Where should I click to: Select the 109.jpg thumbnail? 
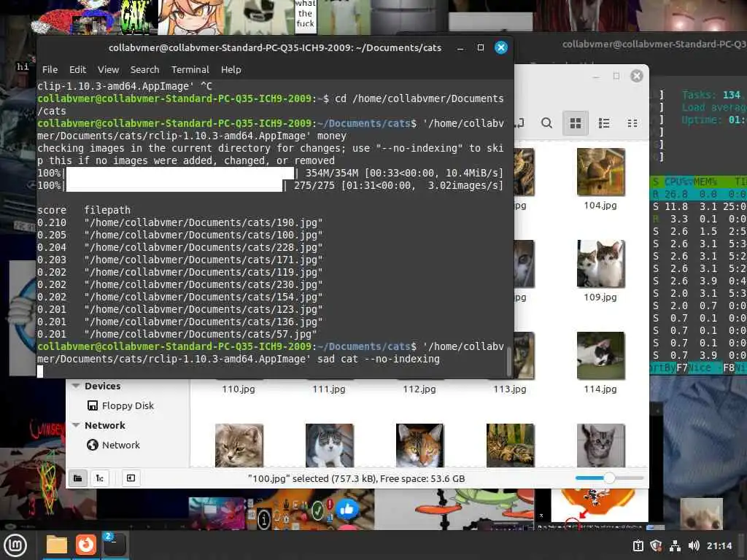pyautogui.click(x=600, y=264)
